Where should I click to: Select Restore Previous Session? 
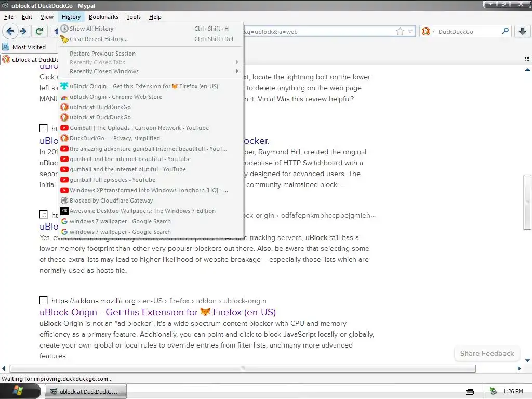click(x=151, y=54)
